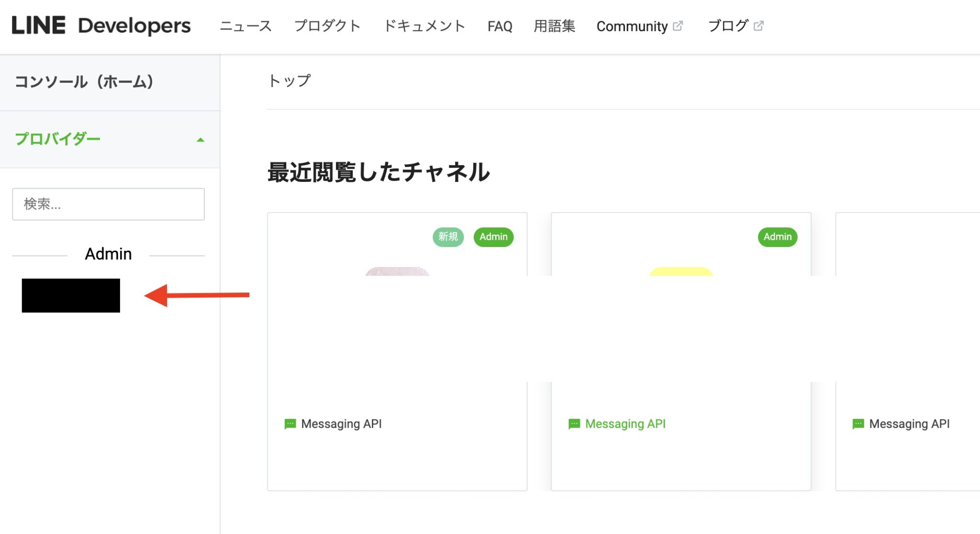Screen dimensions: 980x534
Task: Open the ドキュメント menu
Action: [425, 26]
